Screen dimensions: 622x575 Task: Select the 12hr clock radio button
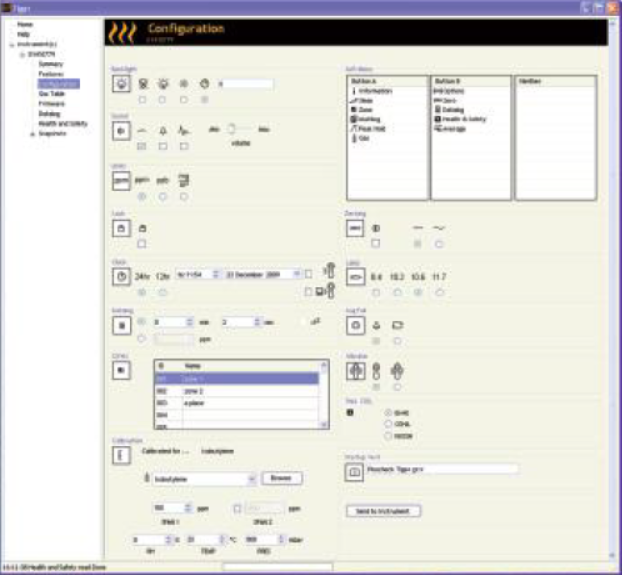[x=163, y=292]
